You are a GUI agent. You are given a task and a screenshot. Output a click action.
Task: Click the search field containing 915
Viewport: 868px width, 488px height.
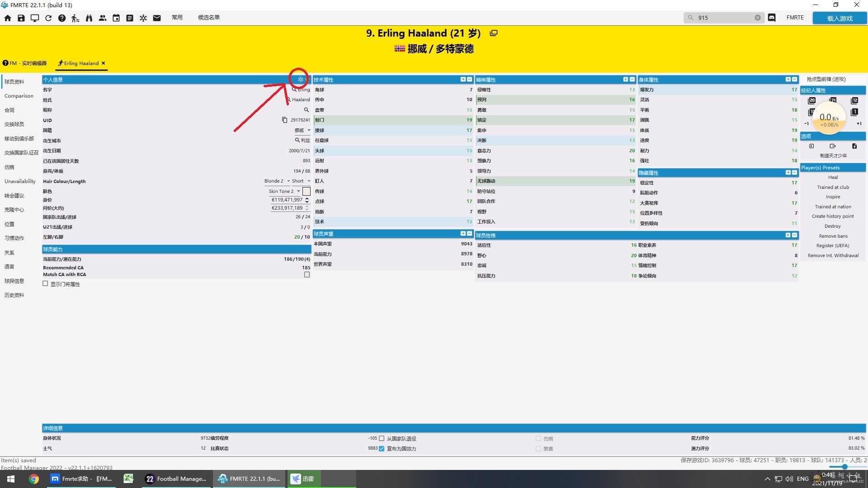pyautogui.click(x=724, y=18)
